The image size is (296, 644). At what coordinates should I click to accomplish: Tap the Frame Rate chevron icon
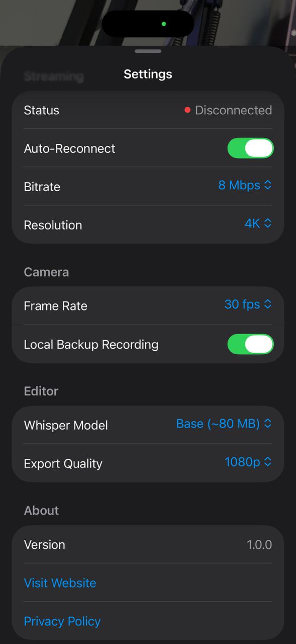267,304
